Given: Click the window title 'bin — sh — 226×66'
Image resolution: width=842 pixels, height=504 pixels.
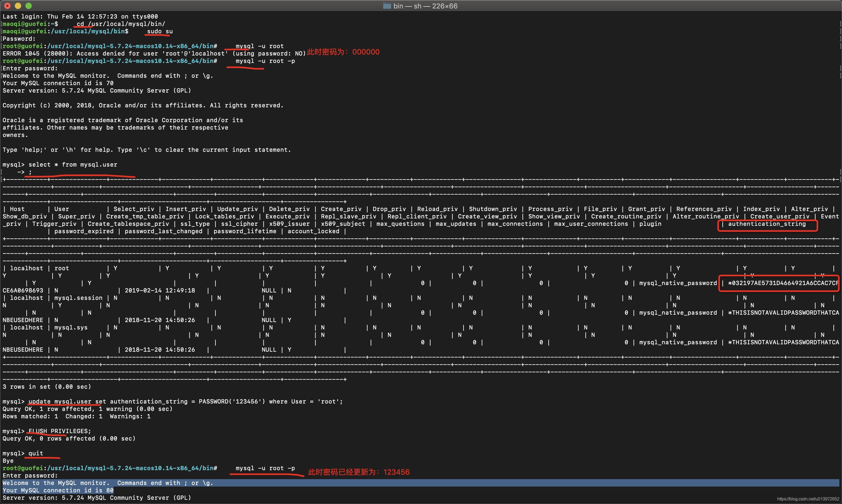Looking at the screenshot, I should coord(425,6).
